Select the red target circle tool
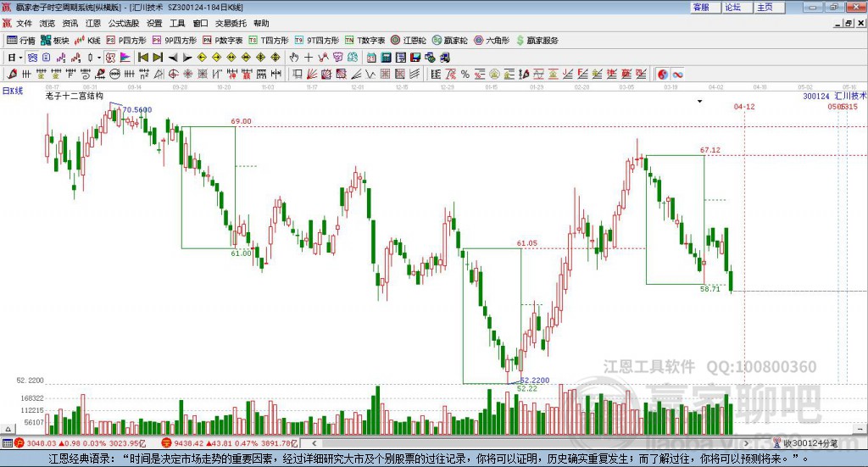The width and height of the screenshot is (868, 467). tap(173, 74)
